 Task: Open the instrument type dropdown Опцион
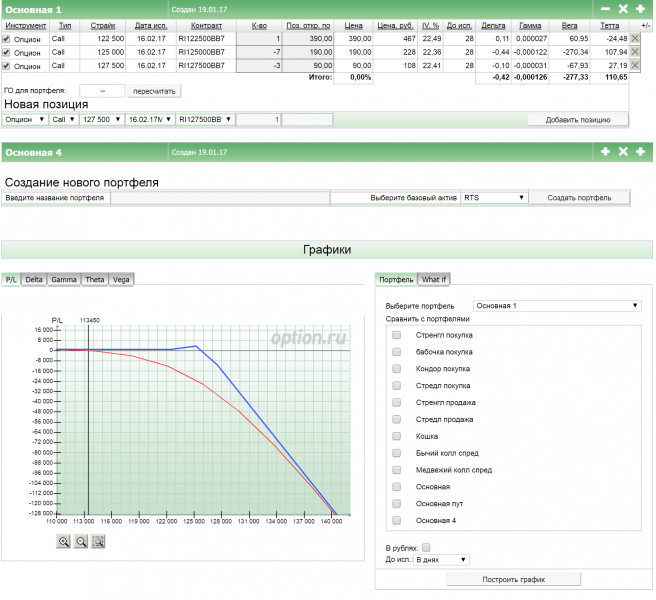25,119
